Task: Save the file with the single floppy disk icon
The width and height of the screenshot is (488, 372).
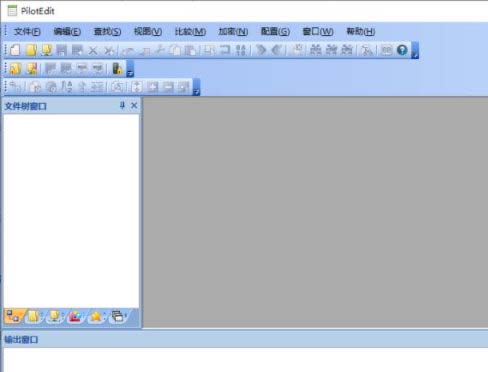Action: pos(62,50)
